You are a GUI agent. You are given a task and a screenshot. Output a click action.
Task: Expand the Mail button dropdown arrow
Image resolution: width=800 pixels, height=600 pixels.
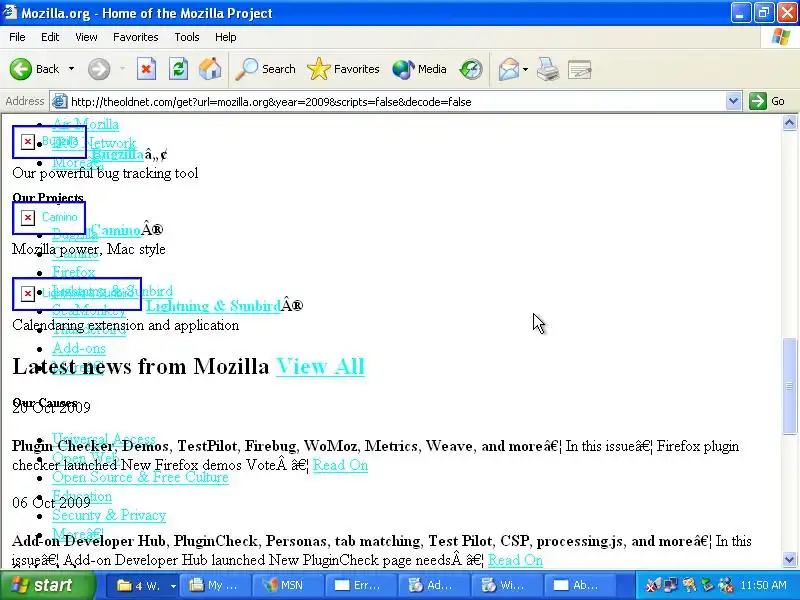tap(525, 69)
